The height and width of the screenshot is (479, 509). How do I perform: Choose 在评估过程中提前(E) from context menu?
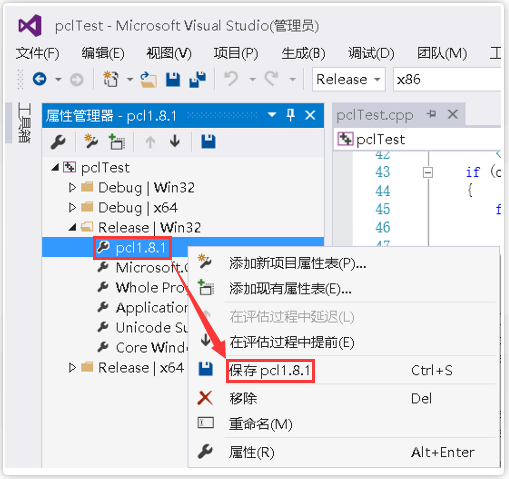point(344,342)
